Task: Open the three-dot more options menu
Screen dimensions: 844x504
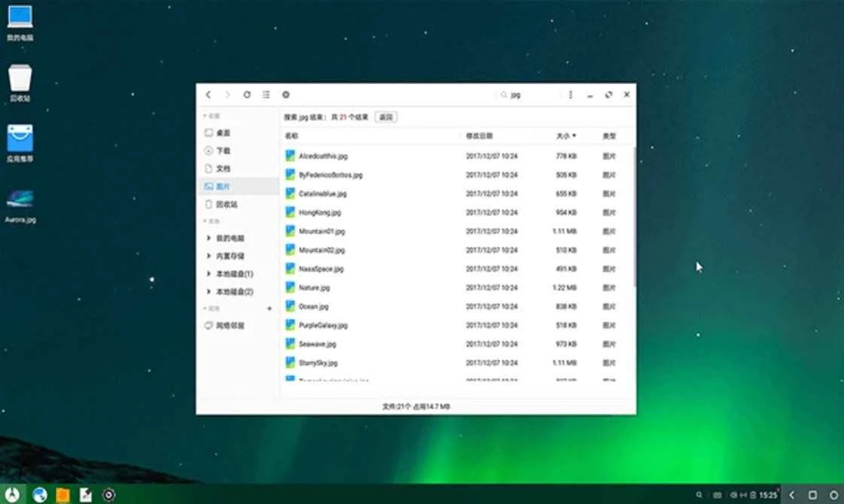Action: [571, 95]
